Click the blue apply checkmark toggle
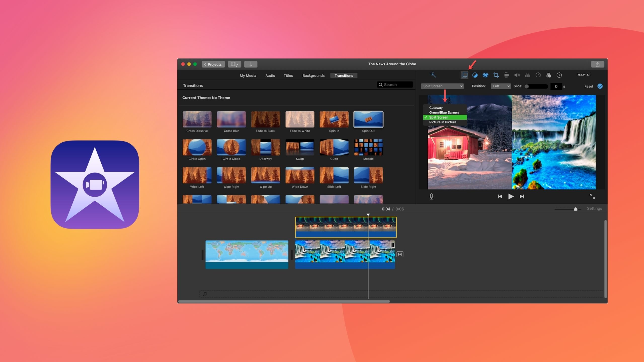 [600, 86]
